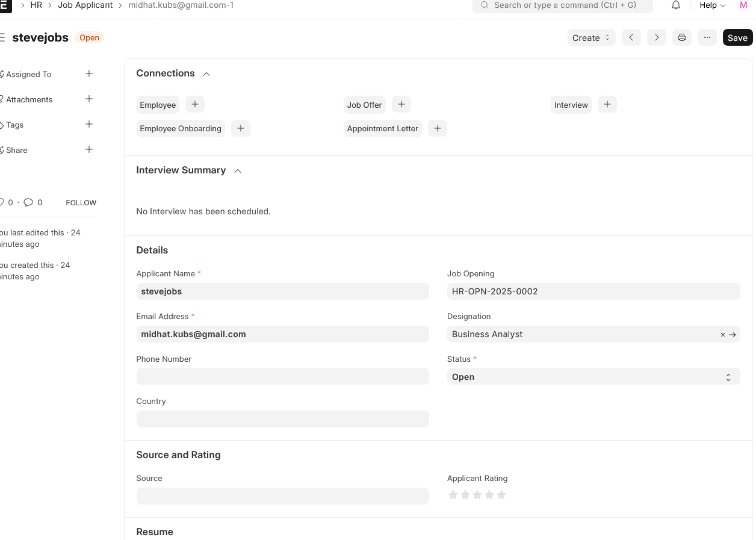
Task: Click the heart like icon
Action: tap(2, 202)
